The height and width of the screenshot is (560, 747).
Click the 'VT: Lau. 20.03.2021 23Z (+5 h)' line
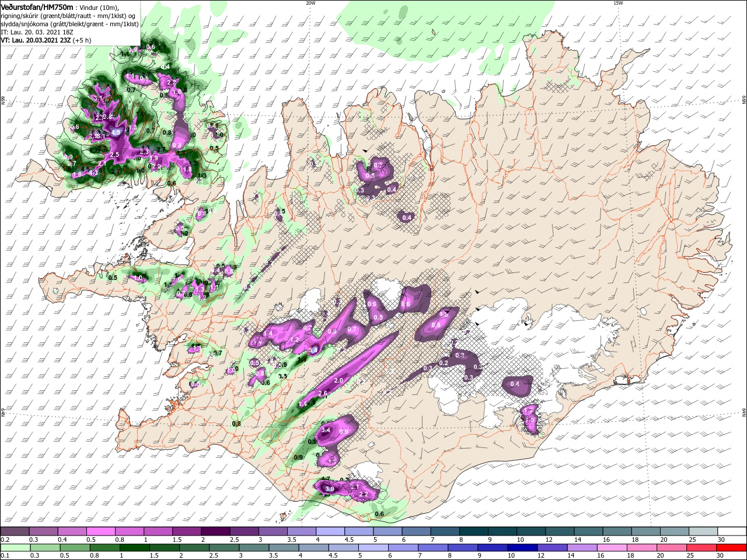pos(46,40)
